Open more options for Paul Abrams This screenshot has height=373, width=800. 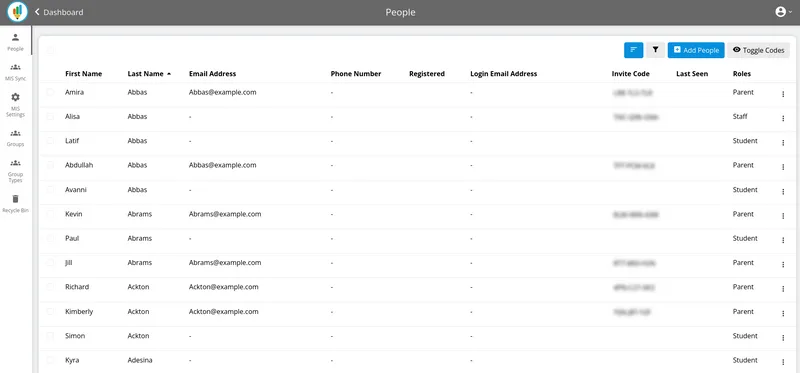[783, 240]
